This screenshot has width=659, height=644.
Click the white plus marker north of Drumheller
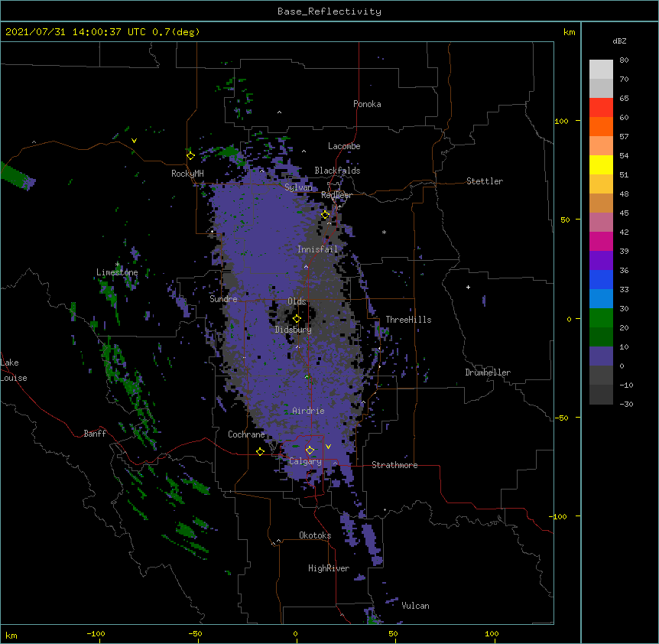point(468,287)
